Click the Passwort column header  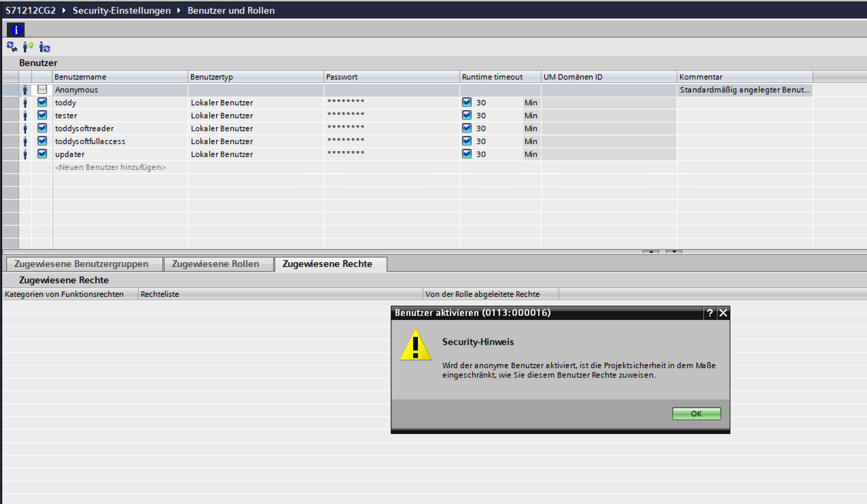coord(391,77)
